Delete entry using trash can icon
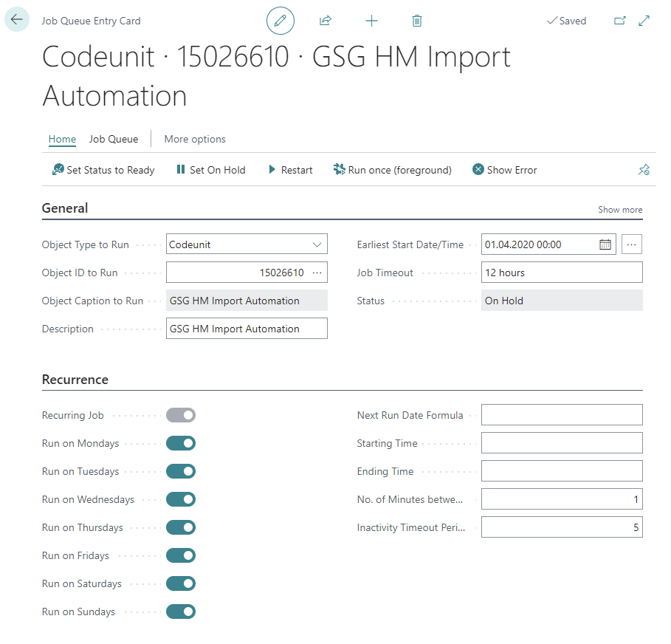The height and width of the screenshot is (644, 671). click(417, 21)
